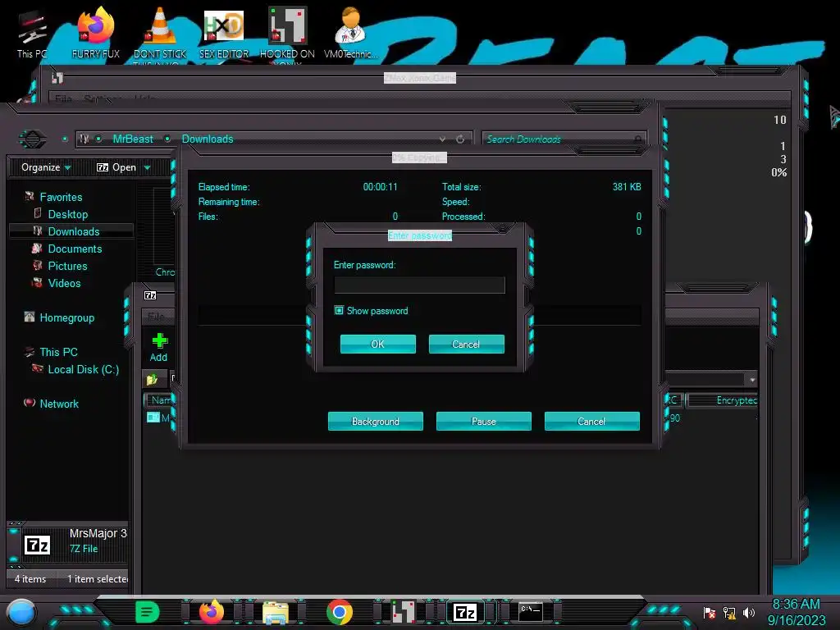Click Downloads in the address breadcrumb
840x630 pixels.
208,139
